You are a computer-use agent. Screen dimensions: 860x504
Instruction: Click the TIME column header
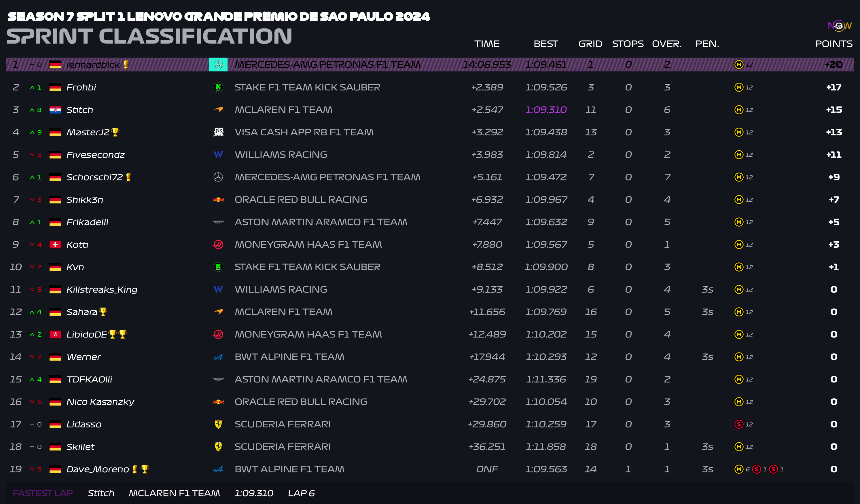[487, 44]
